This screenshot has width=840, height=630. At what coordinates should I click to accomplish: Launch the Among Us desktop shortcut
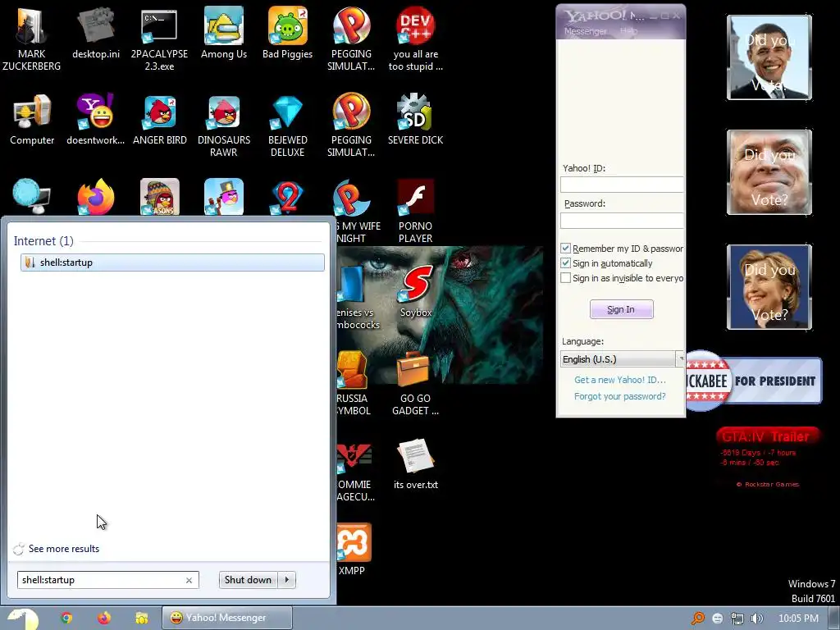click(x=223, y=32)
